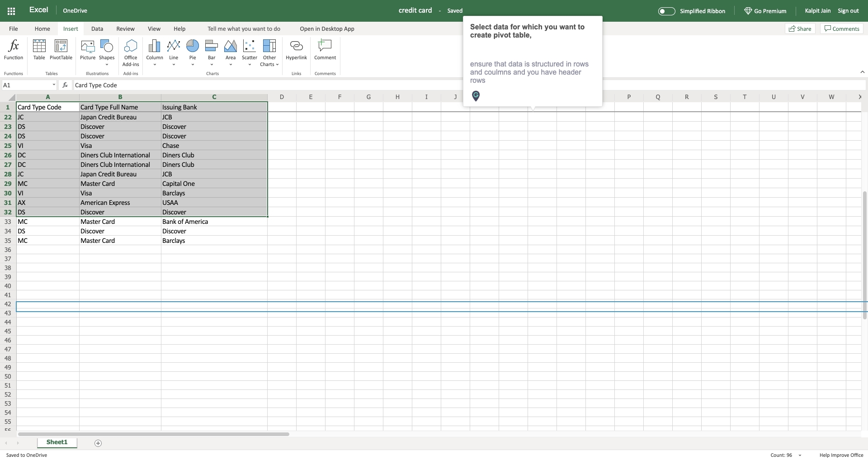The image size is (868, 460).
Task: Insert a Function using fx icon
Action: click(14, 50)
